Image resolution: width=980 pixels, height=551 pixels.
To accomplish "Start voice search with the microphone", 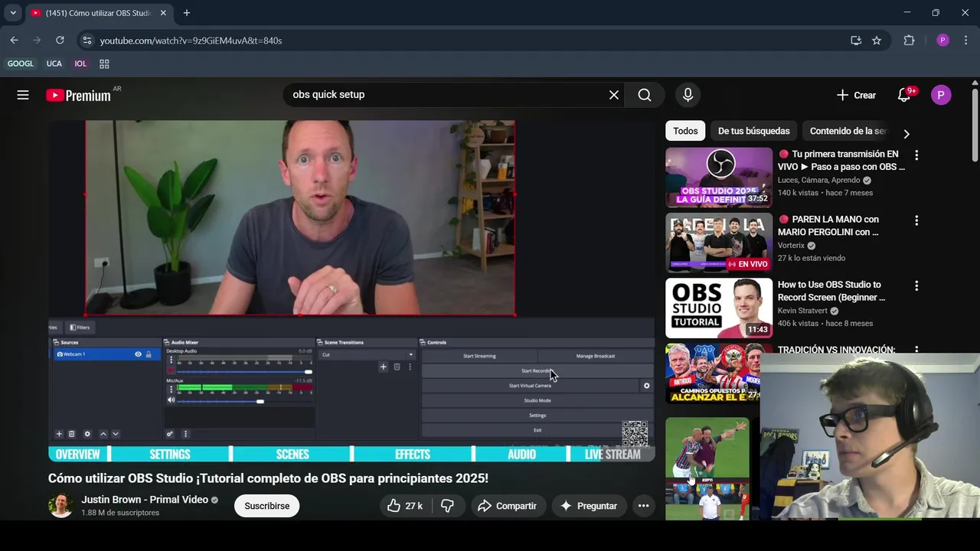I will tap(688, 95).
